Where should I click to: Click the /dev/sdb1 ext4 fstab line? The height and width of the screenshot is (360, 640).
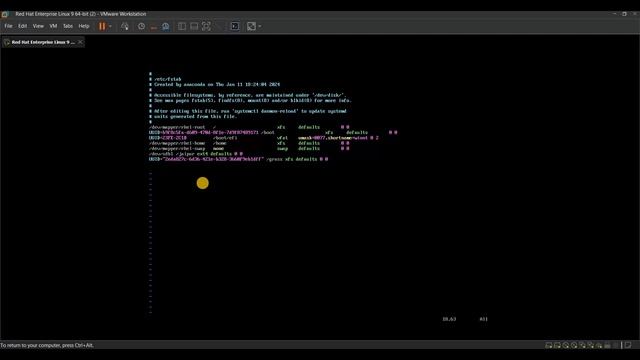[x=196, y=154]
